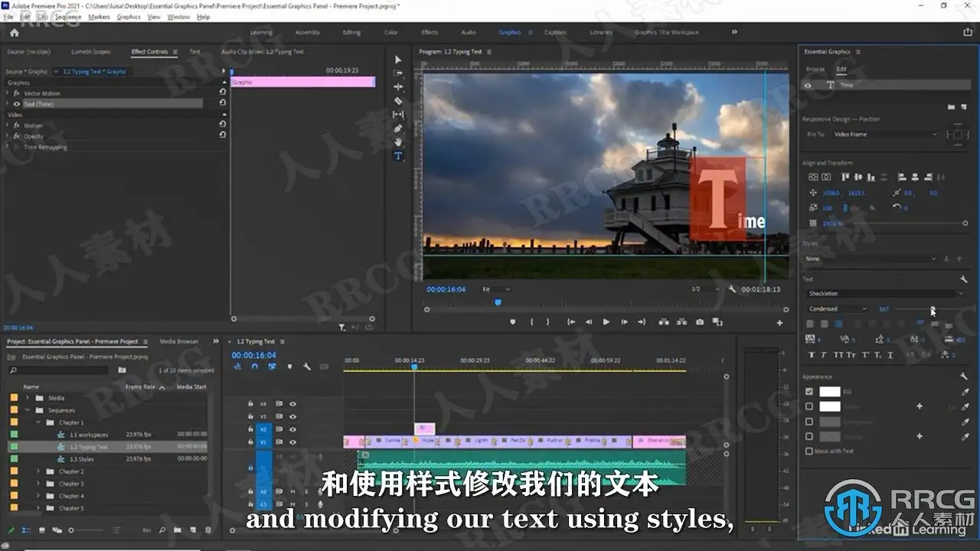The image size is (980, 551).
Task: Toggle Timeline linked selection
Action: pos(272,367)
